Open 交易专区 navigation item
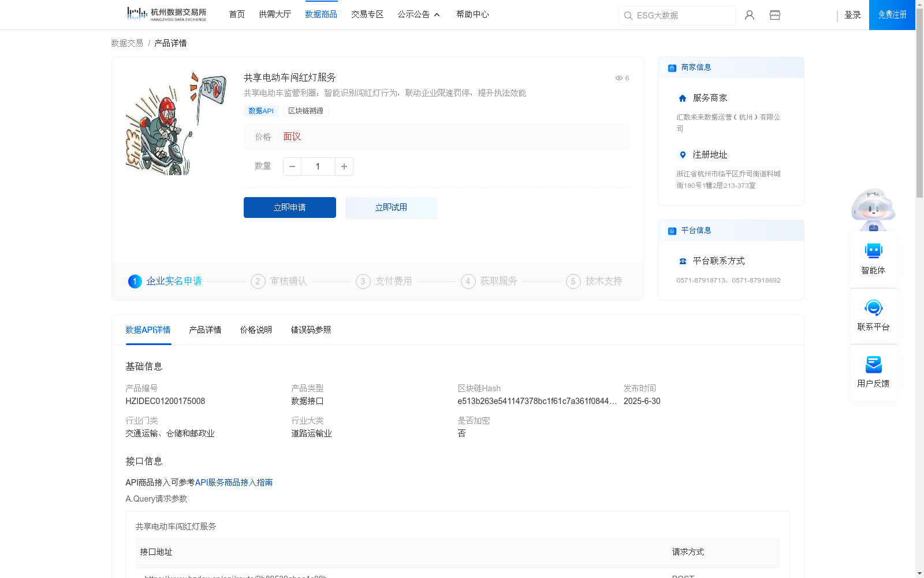Screen dimensions: 924x578 (367, 14)
